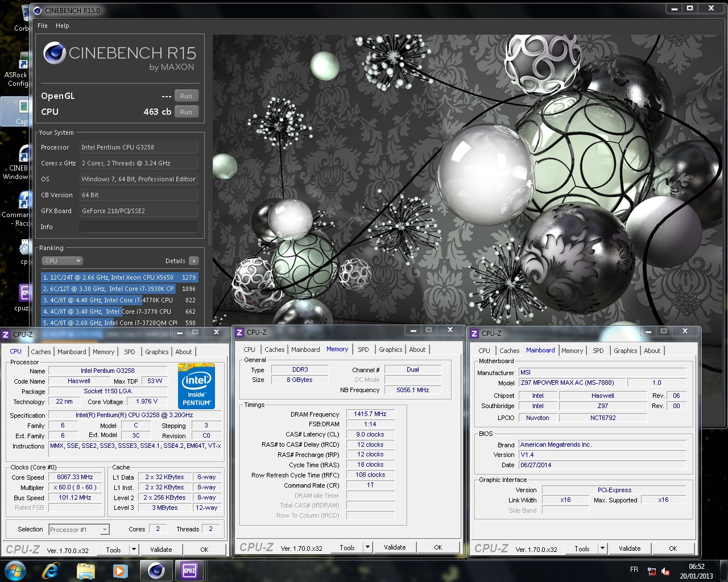Switch to SPD tab in left CPU-Z
This screenshot has height=582, width=728.
click(130, 352)
